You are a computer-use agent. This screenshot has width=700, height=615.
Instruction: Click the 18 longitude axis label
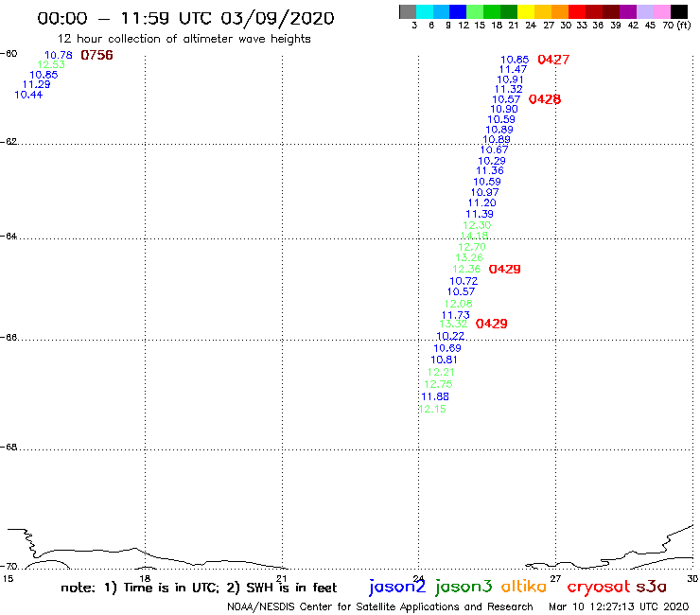(x=145, y=578)
